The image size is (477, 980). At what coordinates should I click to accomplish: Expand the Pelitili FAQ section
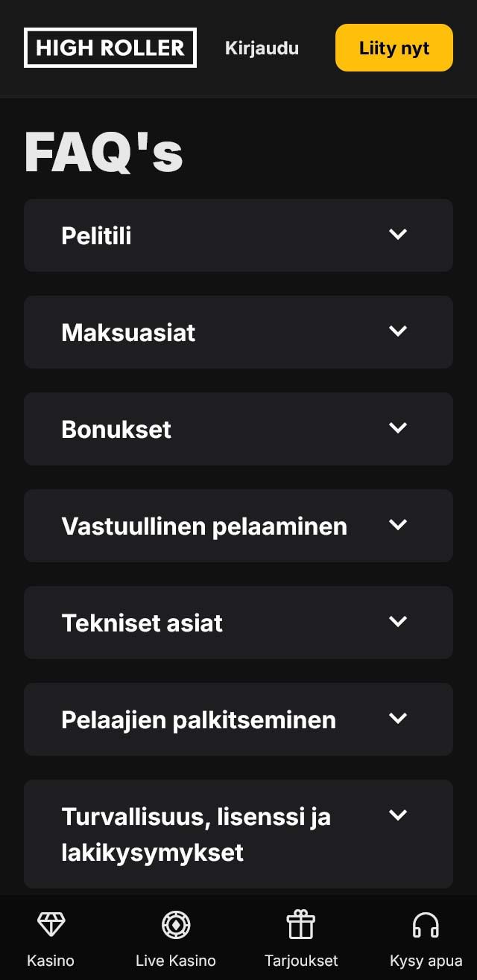click(x=238, y=235)
